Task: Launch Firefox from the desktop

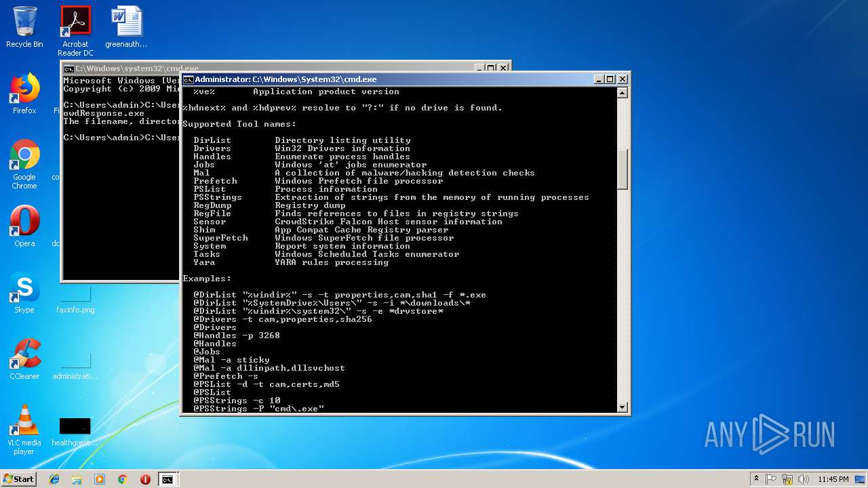Action: (x=24, y=94)
